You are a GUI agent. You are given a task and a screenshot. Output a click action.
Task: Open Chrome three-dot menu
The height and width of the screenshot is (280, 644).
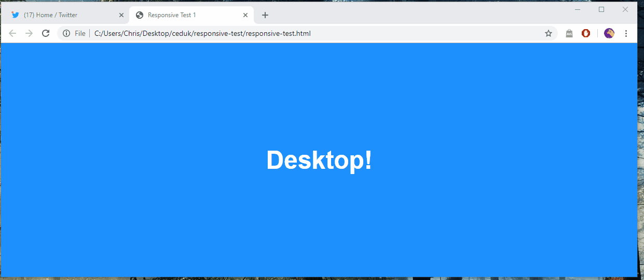click(x=626, y=33)
